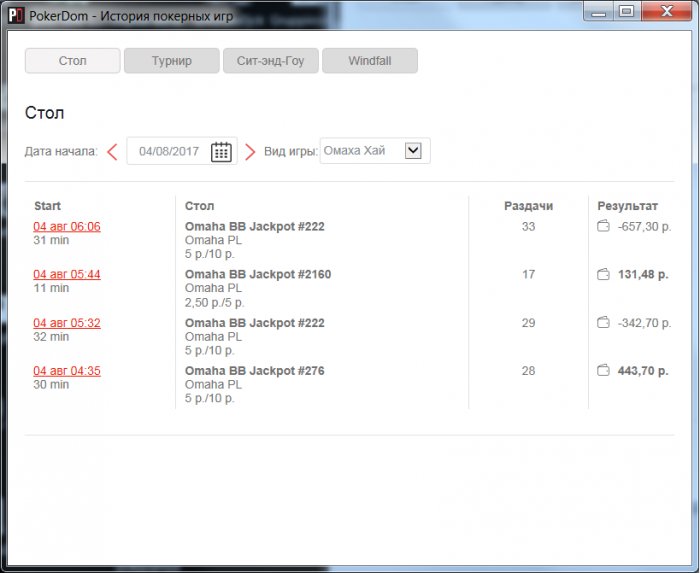Switch to the Стол tab
The width and height of the screenshot is (700, 573).
tap(72, 61)
